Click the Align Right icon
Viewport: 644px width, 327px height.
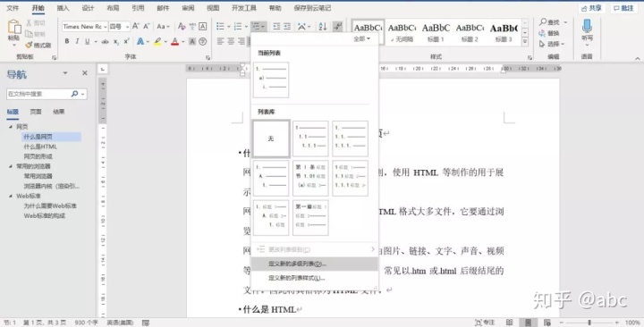pyautogui.click(x=241, y=41)
